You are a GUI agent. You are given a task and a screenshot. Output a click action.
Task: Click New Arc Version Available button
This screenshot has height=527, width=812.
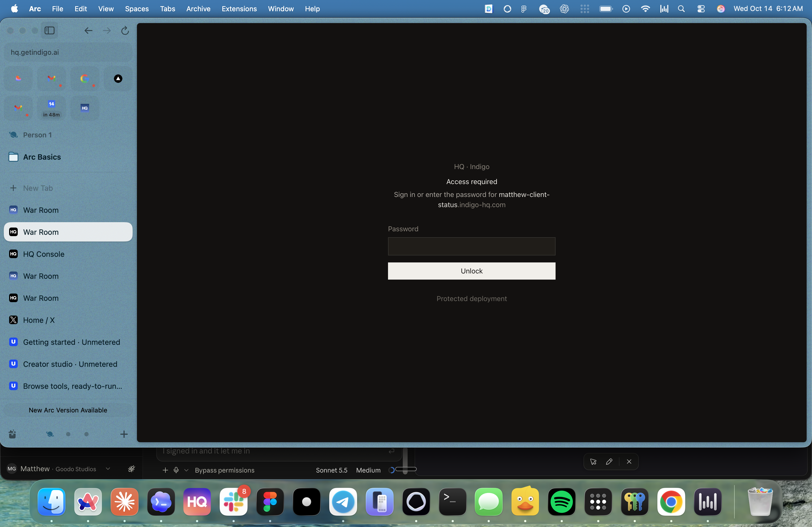[68, 410]
